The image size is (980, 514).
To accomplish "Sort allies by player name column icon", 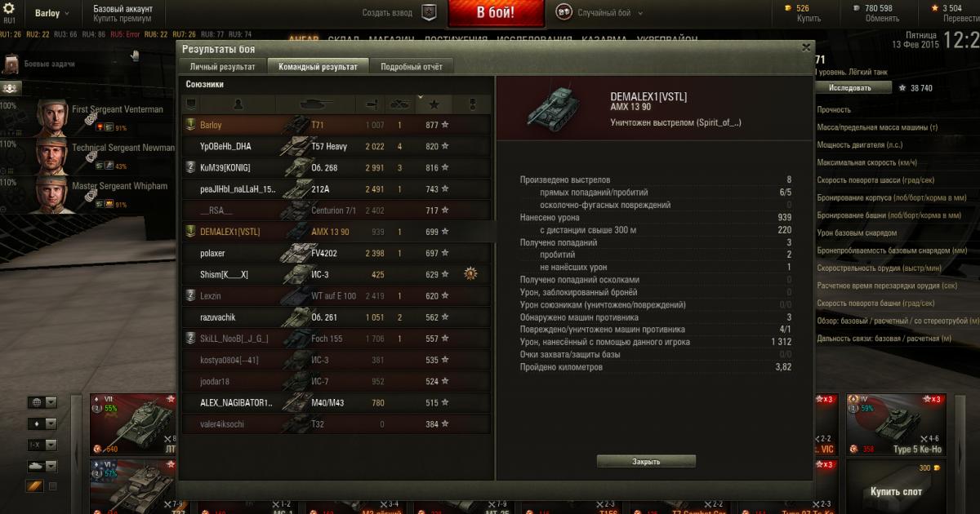I will (238, 104).
